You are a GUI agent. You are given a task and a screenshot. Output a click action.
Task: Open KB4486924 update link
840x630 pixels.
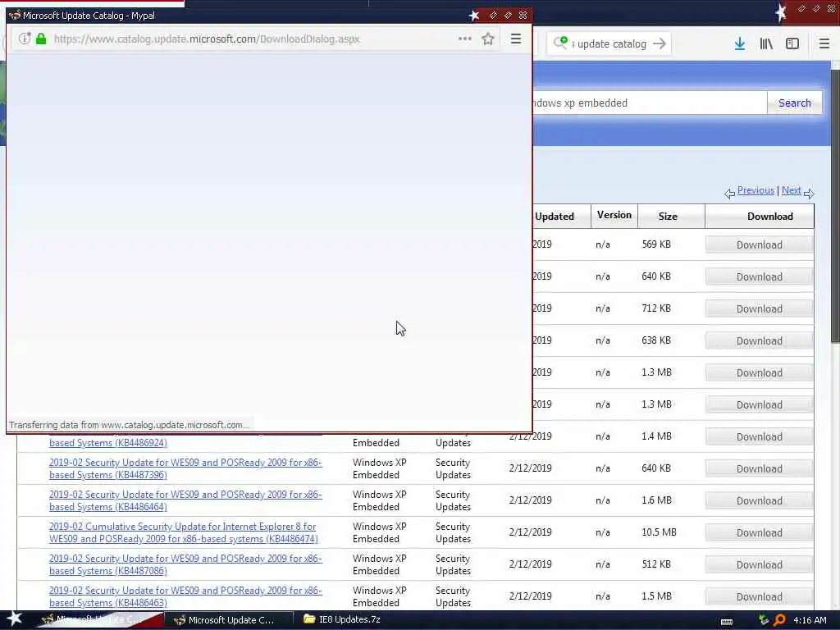[x=108, y=443]
